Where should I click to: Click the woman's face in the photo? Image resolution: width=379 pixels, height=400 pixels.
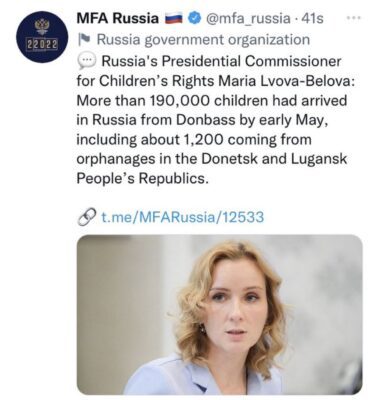235,307
